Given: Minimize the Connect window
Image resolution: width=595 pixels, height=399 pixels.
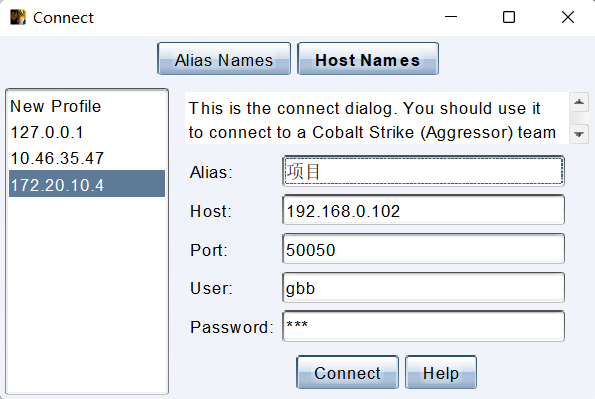Looking at the screenshot, I should tap(451, 17).
